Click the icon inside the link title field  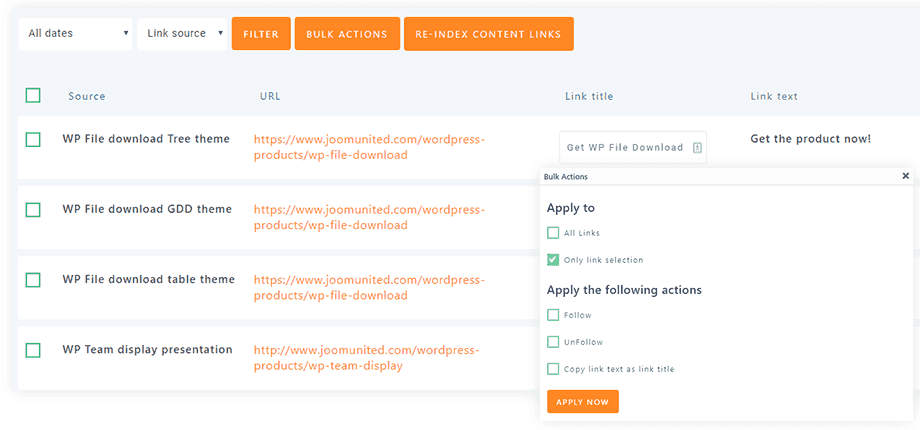(697, 148)
